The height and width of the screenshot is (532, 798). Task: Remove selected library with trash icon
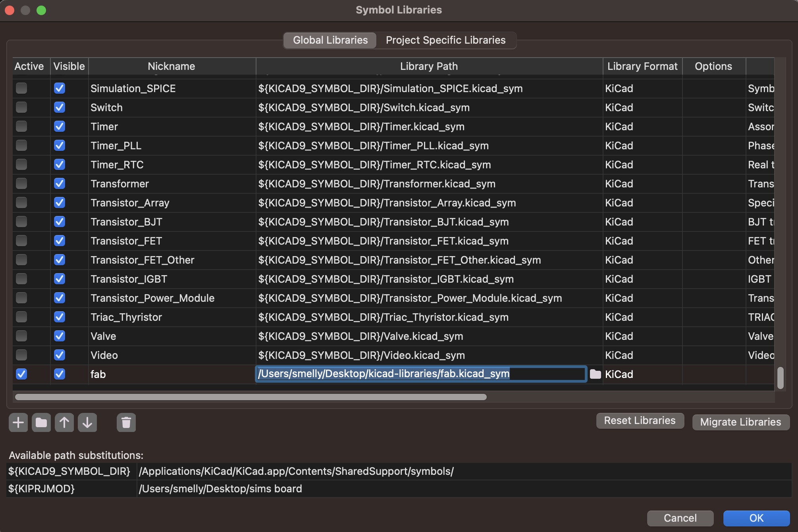click(126, 422)
